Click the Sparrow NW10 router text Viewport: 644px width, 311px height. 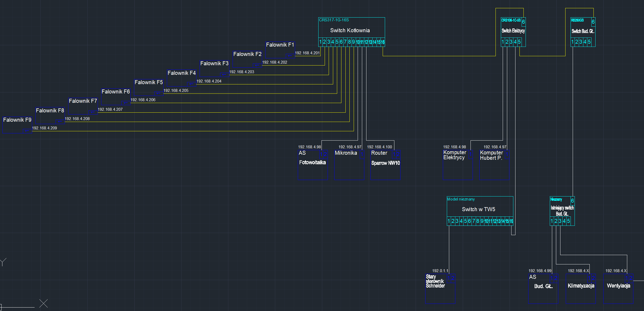click(385, 163)
